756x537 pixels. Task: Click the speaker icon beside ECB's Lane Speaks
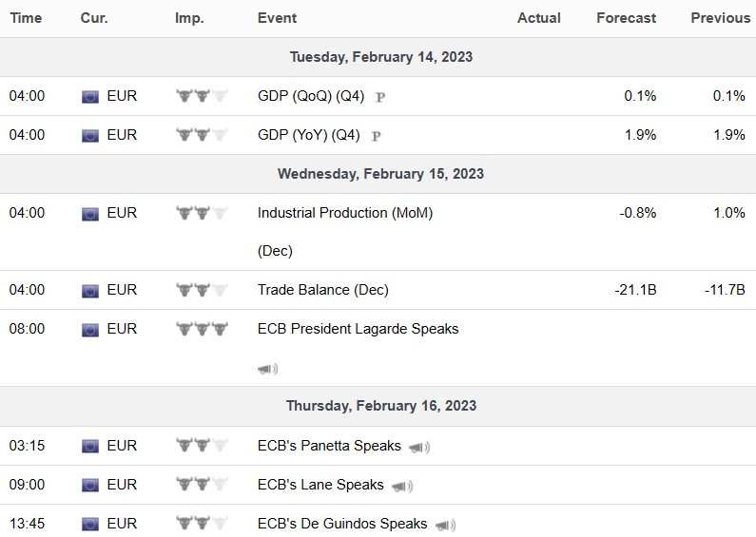pos(402,487)
